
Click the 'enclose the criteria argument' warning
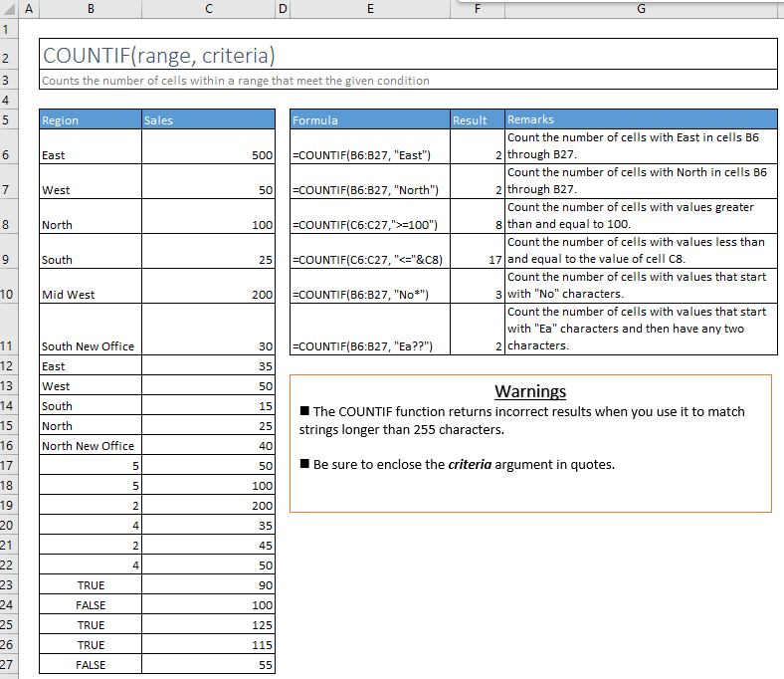click(457, 464)
